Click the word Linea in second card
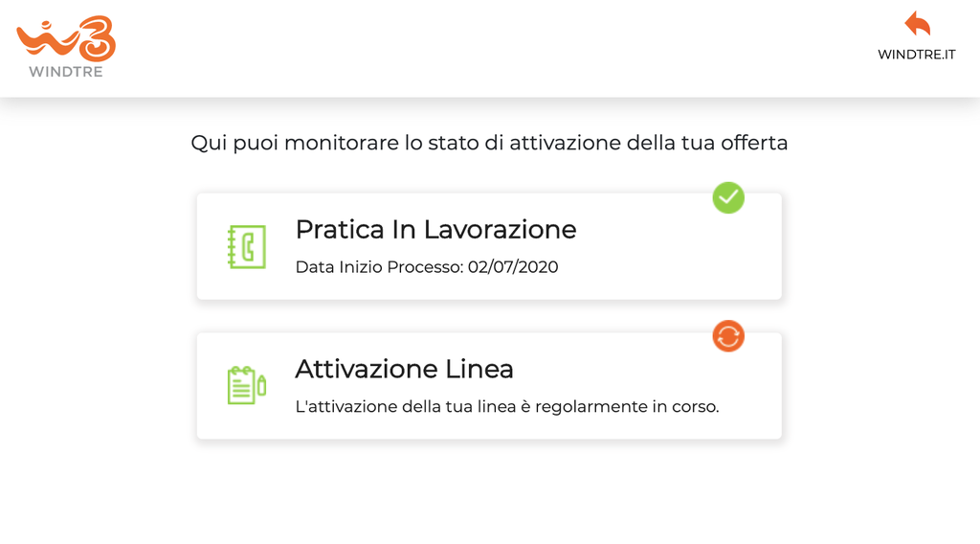The width and height of the screenshot is (980, 544). click(479, 369)
